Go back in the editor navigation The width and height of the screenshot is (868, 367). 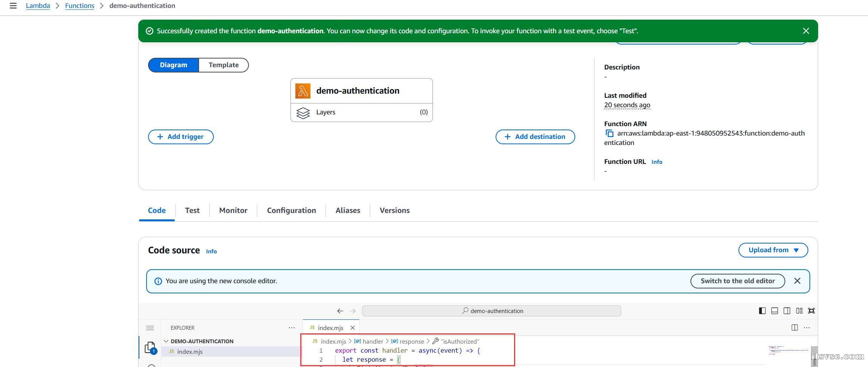pyautogui.click(x=340, y=311)
